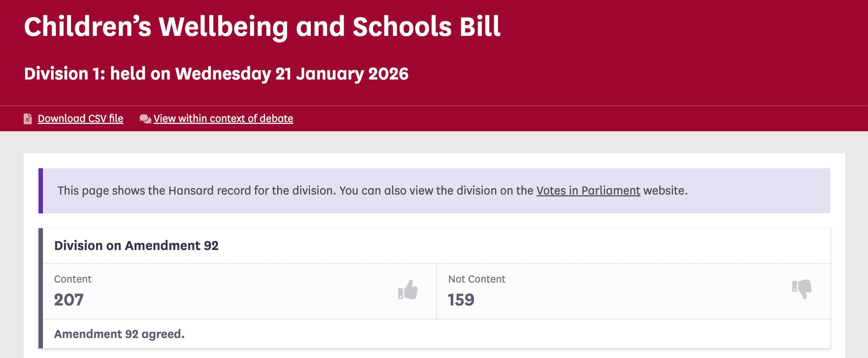Click the Not Content label
Viewport: 868px width, 358px height.
pos(477,279)
